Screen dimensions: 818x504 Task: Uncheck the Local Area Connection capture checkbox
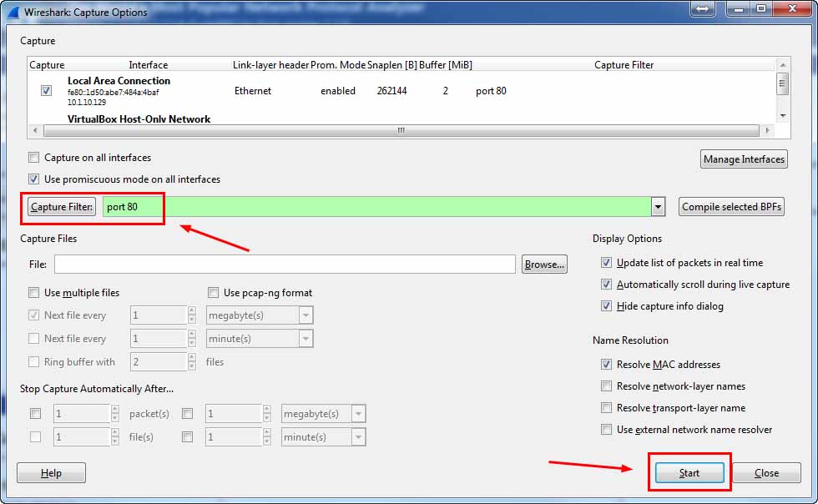[x=46, y=90]
